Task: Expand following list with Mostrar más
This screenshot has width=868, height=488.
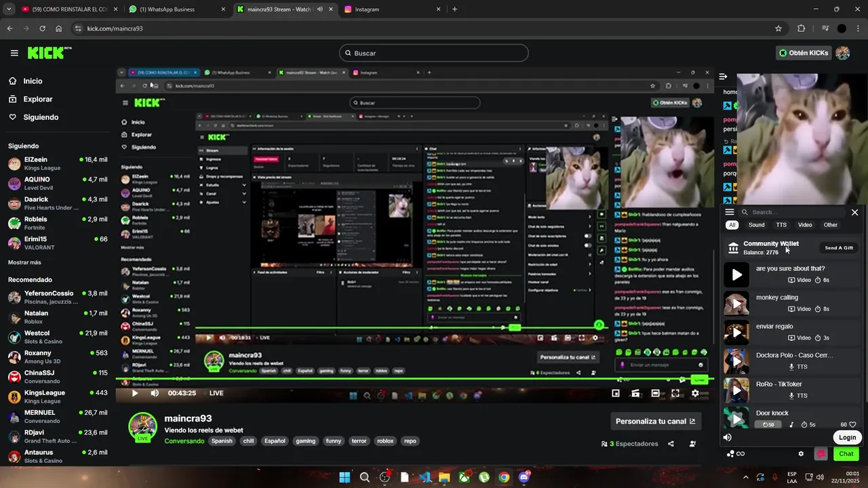Action: click(24, 262)
